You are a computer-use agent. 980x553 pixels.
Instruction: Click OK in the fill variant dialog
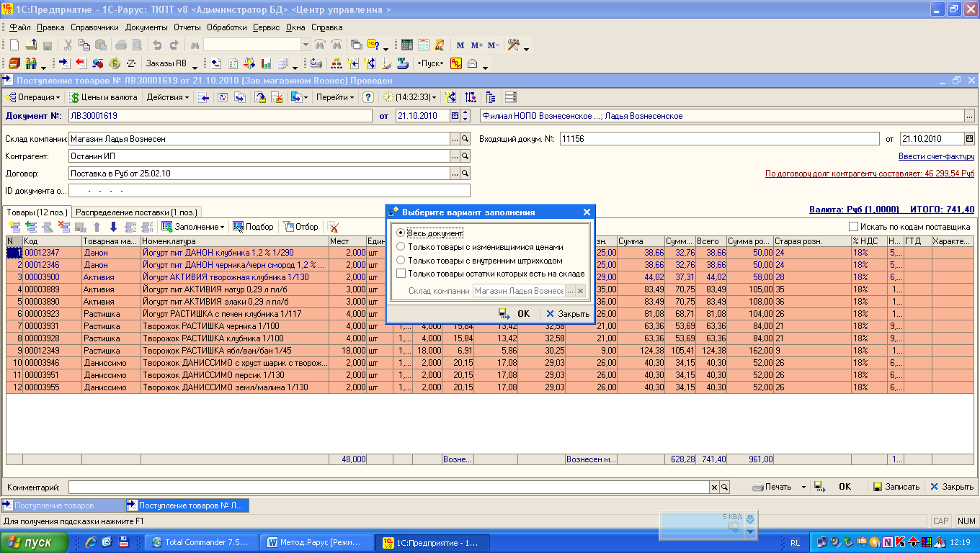[523, 313]
